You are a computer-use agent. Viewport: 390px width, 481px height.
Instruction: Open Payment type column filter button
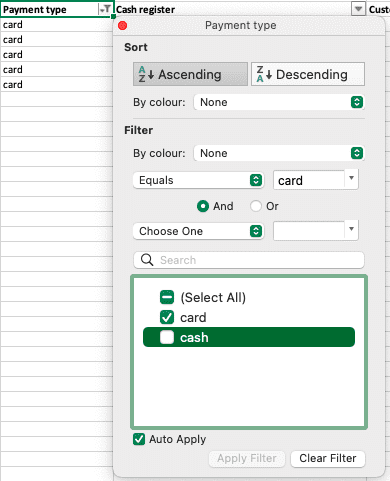click(x=105, y=9)
